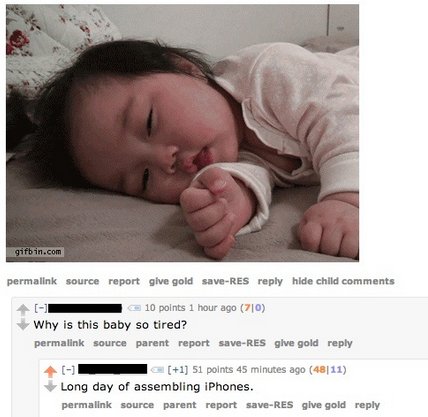Hide child comments under the image post

[343, 281]
